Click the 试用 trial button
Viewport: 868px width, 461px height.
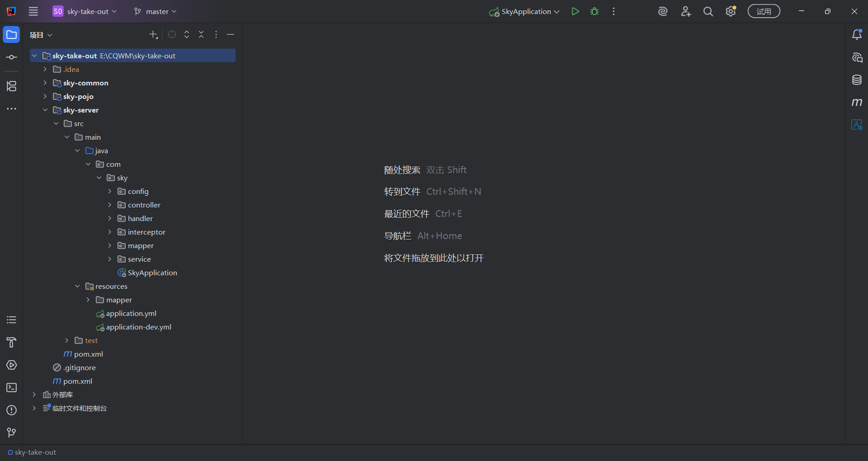764,12
